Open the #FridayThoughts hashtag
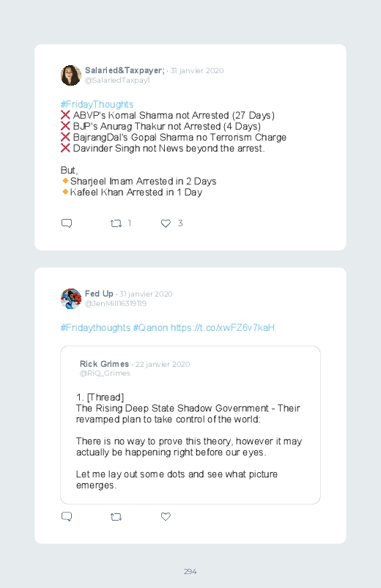This screenshot has width=381, height=588. (97, 104)
